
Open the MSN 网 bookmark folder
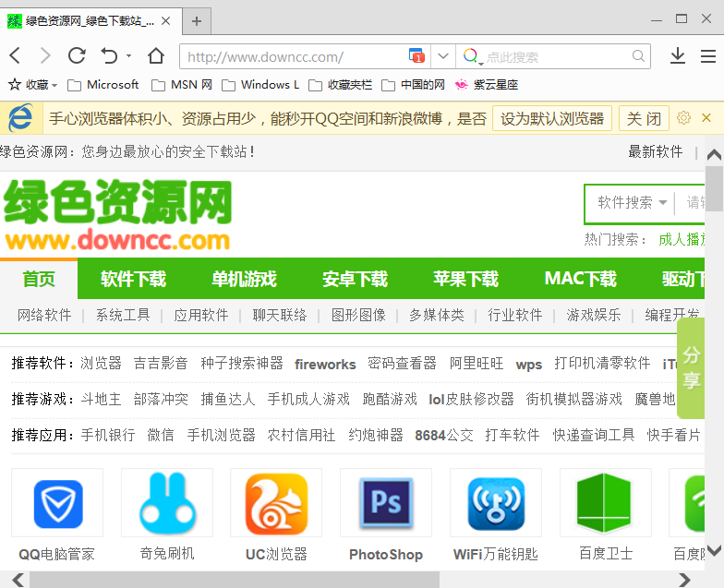tap(182, 85)
